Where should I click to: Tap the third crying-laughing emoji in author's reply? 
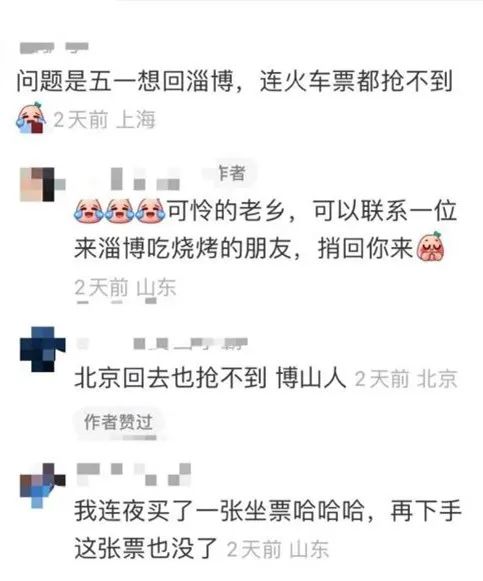point(150,211)
